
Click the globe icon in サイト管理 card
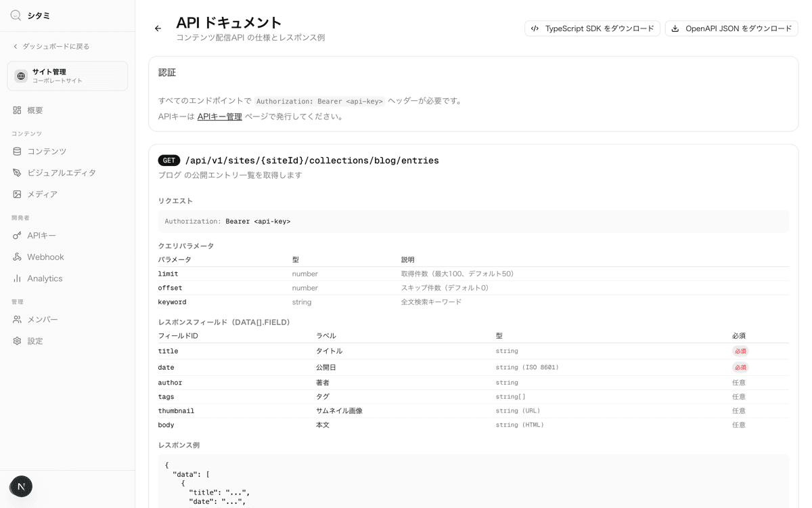tap(21, 76)
